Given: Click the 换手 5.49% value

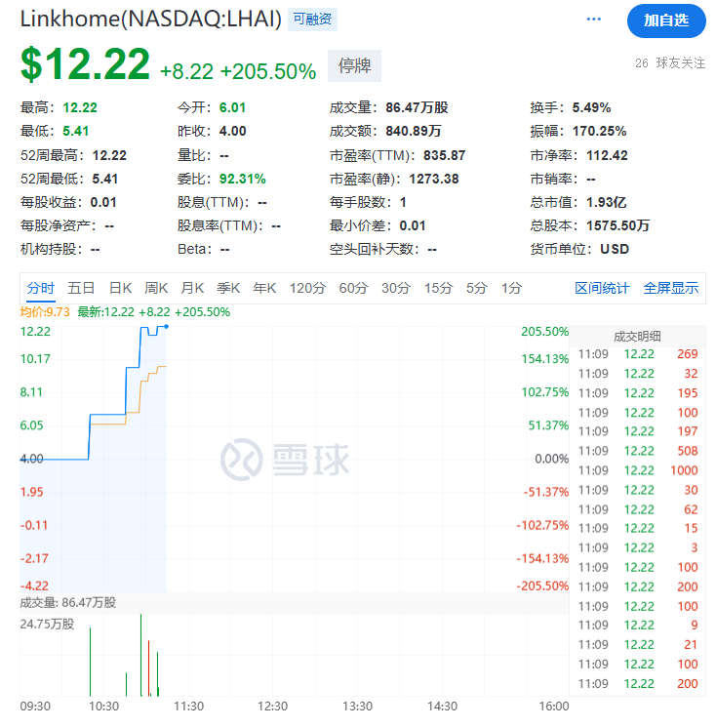Looking at the screenshot, I should click(x=591, y=107).
